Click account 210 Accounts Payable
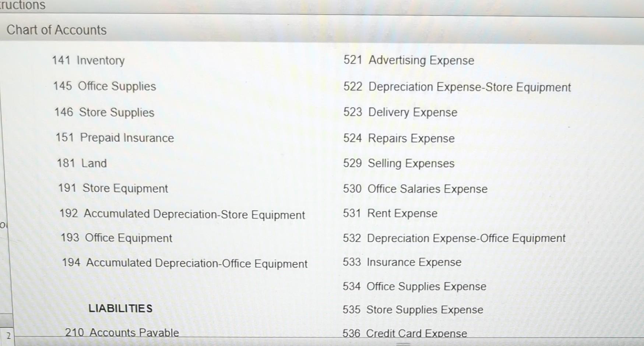The width and height of the screenshot is (644, 346). [x=122, y=332]
